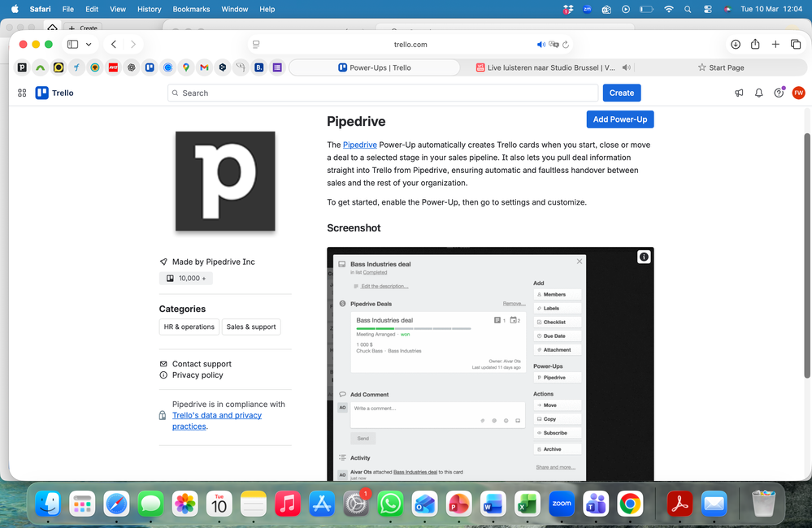The width and height of the screenshot is (812, 528).
Task: Click the info icon on the screenshot
Action: coord(643,257)
